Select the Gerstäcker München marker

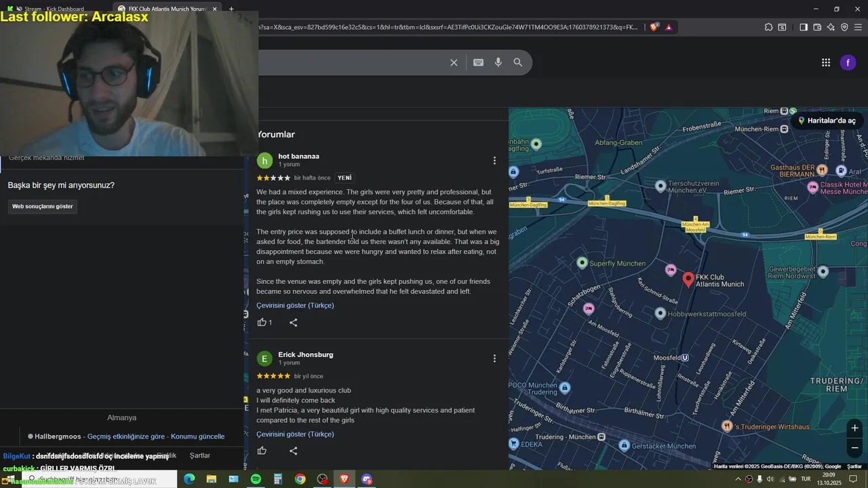point(625,445)
